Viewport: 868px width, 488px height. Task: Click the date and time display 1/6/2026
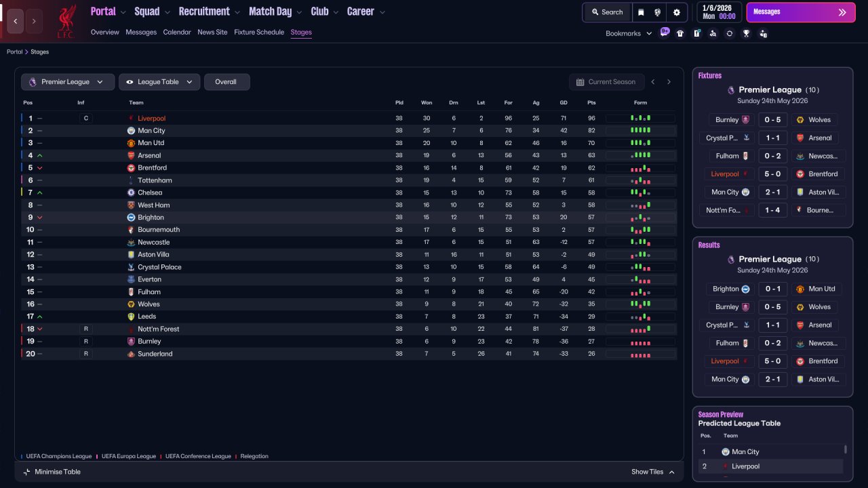click(x=719, y=12)
